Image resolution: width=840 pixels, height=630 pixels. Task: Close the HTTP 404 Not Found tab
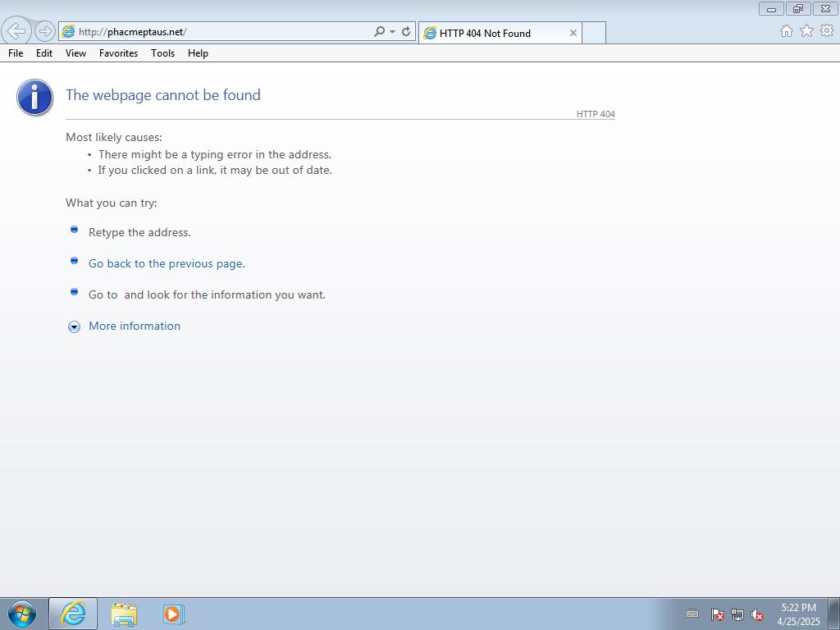(573, 33)
